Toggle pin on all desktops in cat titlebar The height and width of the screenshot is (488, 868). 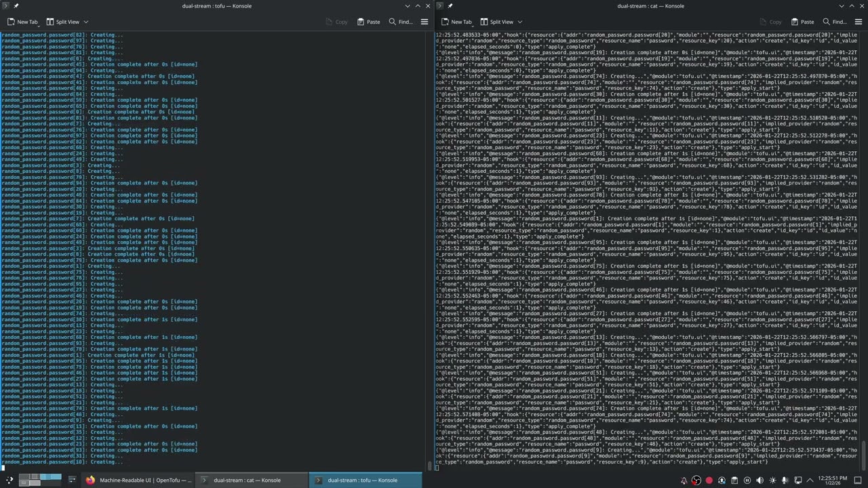pos(450,6)
